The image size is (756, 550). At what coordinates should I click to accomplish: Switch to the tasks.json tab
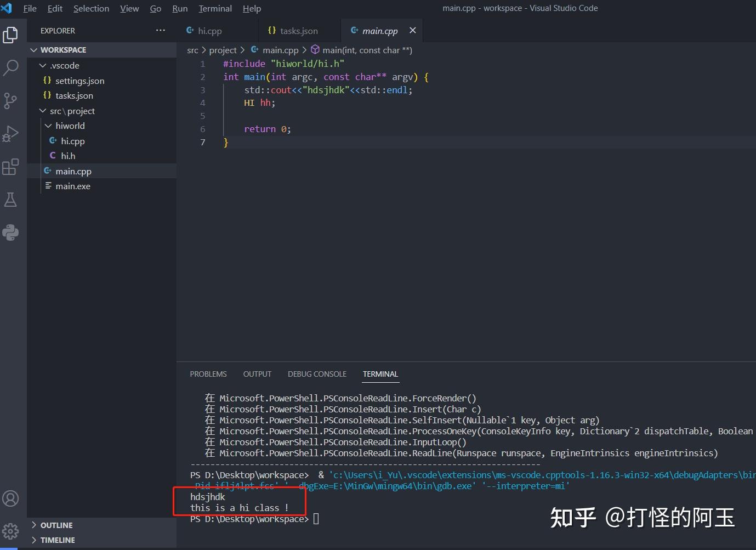[298, 31]
